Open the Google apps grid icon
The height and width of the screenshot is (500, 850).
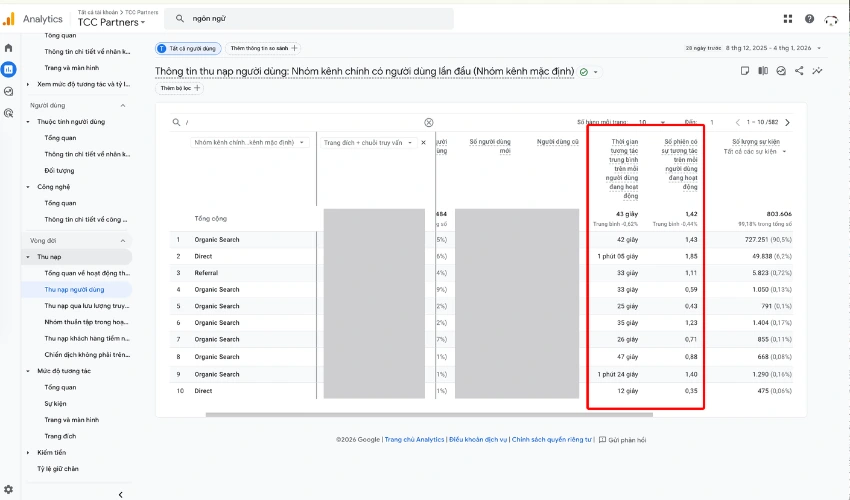click(788, 18)
